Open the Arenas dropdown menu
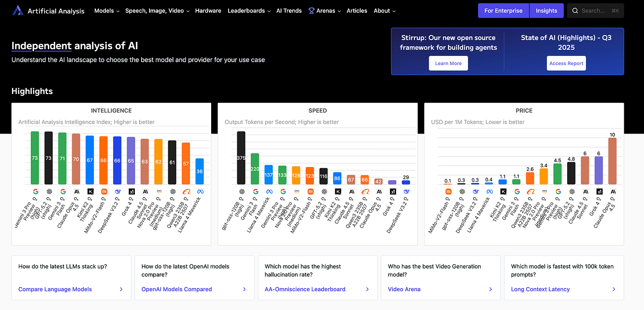The width and height of the screenshot is (644, 310). [x=325, y=11]
